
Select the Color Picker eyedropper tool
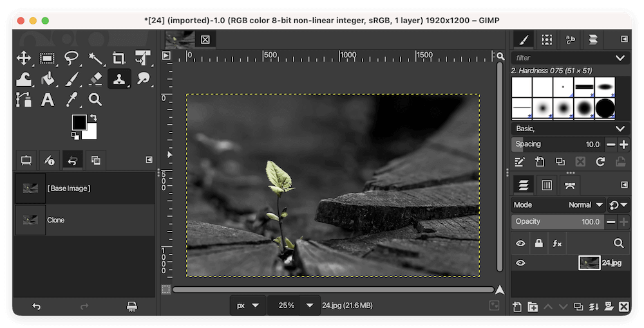click(x=71, y=99)
